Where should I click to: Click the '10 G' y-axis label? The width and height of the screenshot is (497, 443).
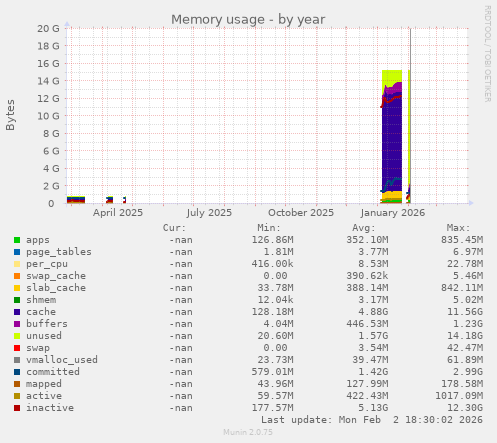click(x=48, y=116)
